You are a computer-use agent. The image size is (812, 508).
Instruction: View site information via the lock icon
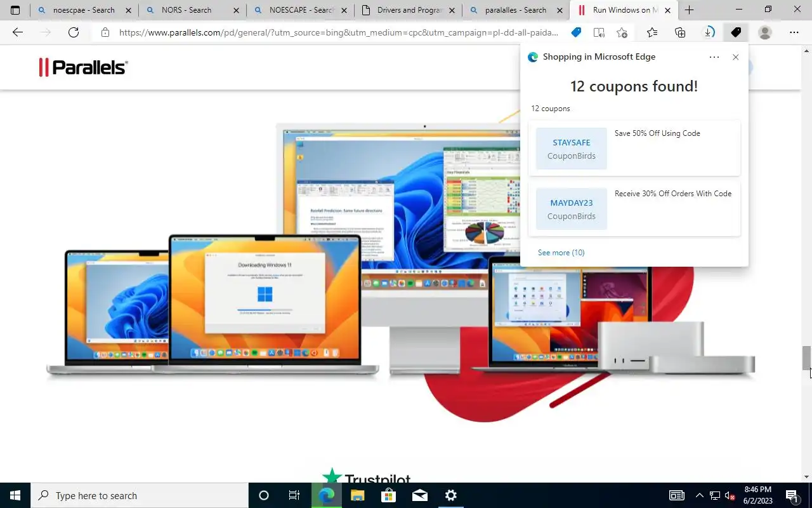105,32
